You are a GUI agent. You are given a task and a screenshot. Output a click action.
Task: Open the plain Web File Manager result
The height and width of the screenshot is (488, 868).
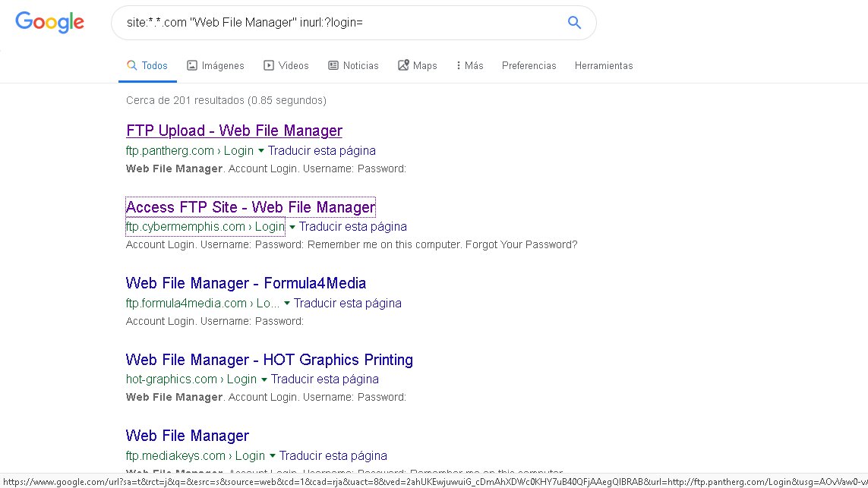click(187, 436)
